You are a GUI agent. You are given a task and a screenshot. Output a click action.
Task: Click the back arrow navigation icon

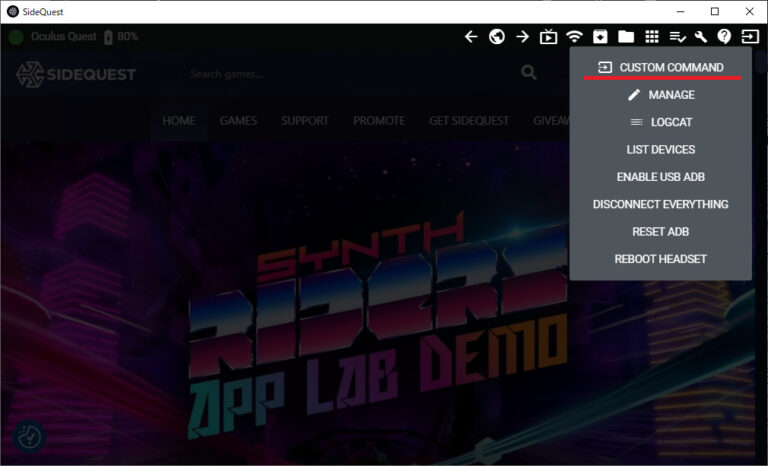click(x=471, y=37)
